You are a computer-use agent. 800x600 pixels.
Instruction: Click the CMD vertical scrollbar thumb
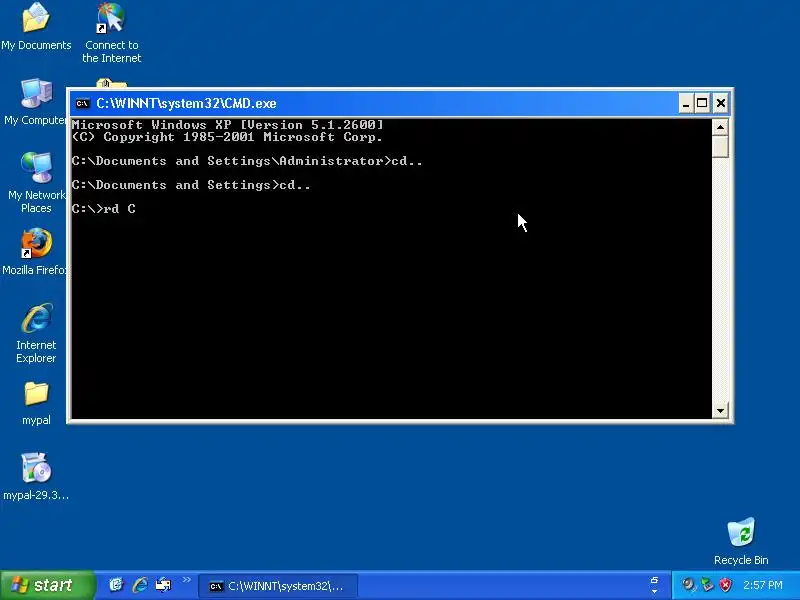point(720,146)
